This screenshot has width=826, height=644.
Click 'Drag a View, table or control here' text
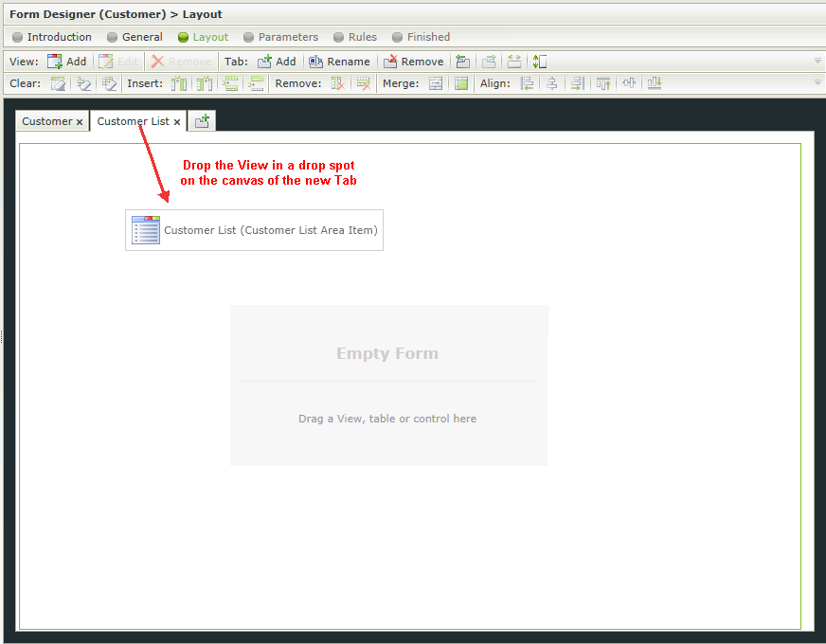coord(387,419)
